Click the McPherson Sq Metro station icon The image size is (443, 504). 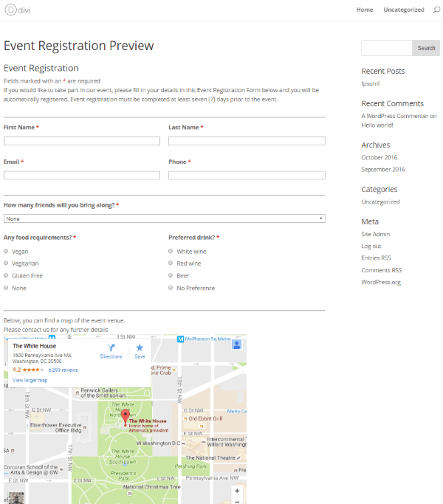pyautogui.click(x=180, y=339)
